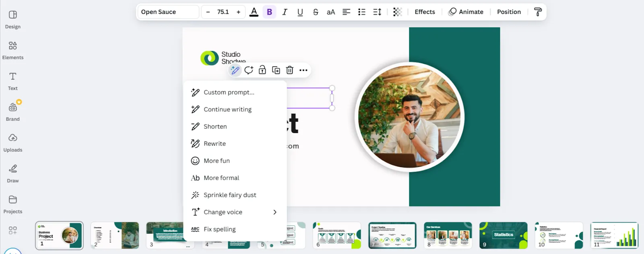Image resolution: width=644 pixels, height=254 pixels.
Task: Select More formal option
Action: point(235,178)
